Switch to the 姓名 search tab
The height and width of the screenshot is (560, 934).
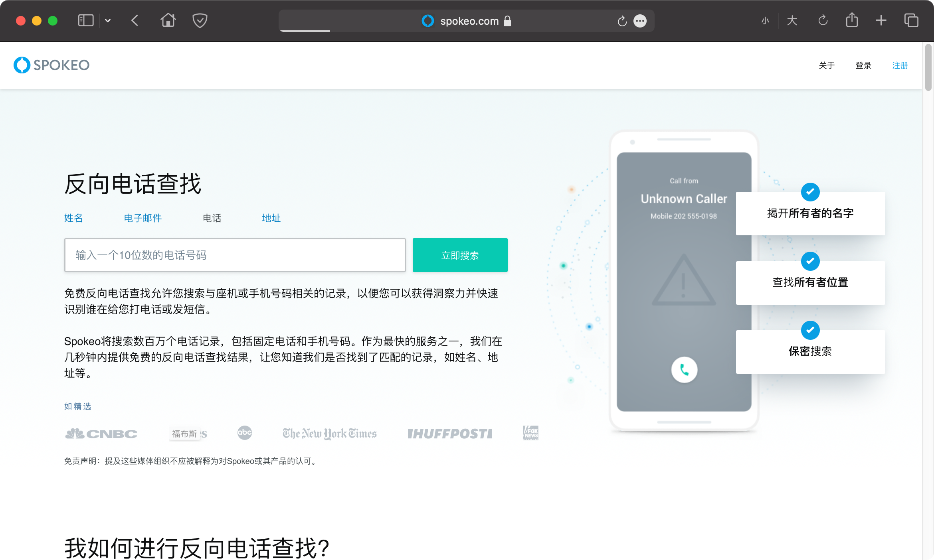point(73,218)
